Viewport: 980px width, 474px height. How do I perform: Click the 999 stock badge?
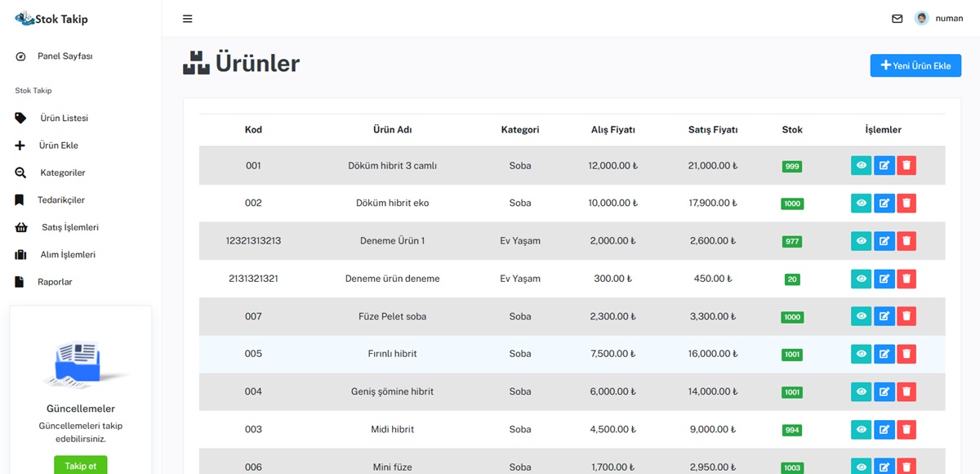click(791, 167)
